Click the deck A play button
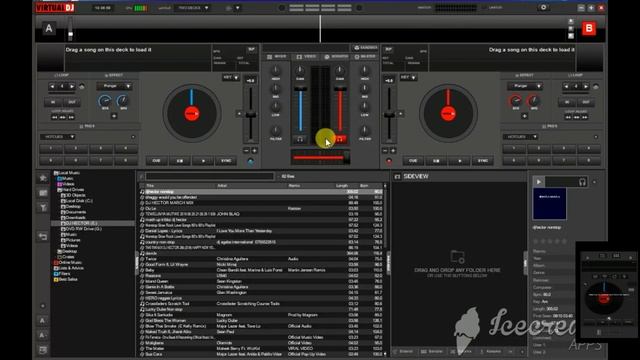Image resolution: width=640 pixels, height=360 pixels. tap(203, 161)
